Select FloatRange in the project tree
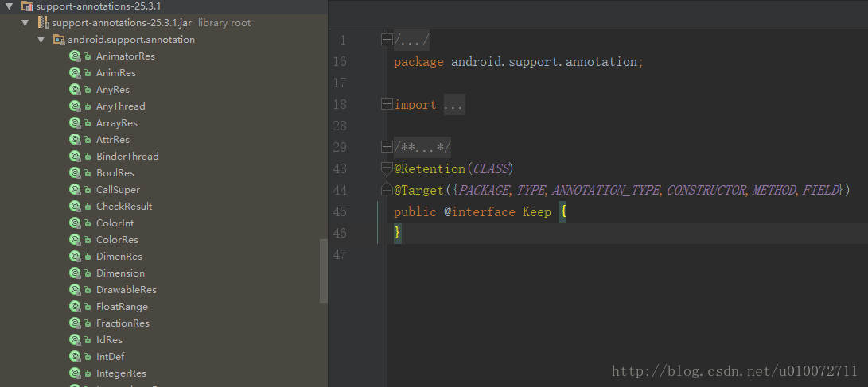 point(122,306)
